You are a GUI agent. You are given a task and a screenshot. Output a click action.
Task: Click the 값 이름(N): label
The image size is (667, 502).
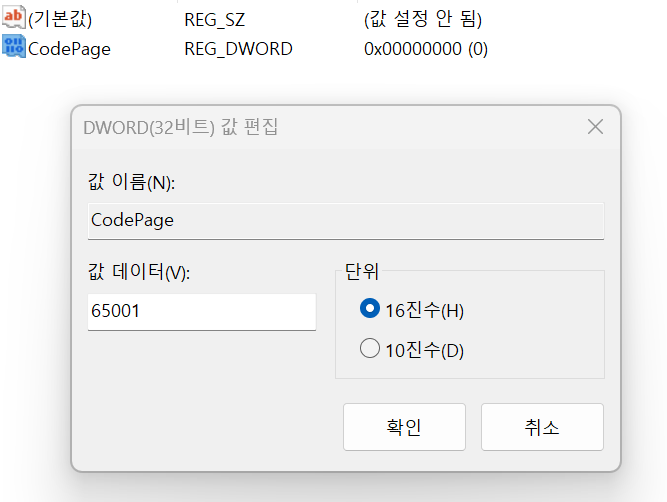pyautogui.click(x=131, y=182)
